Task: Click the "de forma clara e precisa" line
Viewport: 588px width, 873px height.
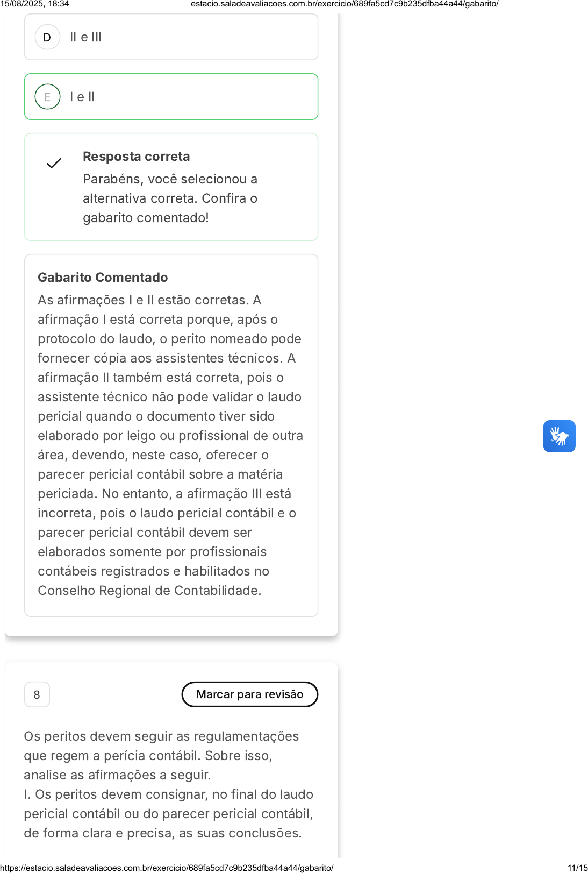Action: (162, 833)
